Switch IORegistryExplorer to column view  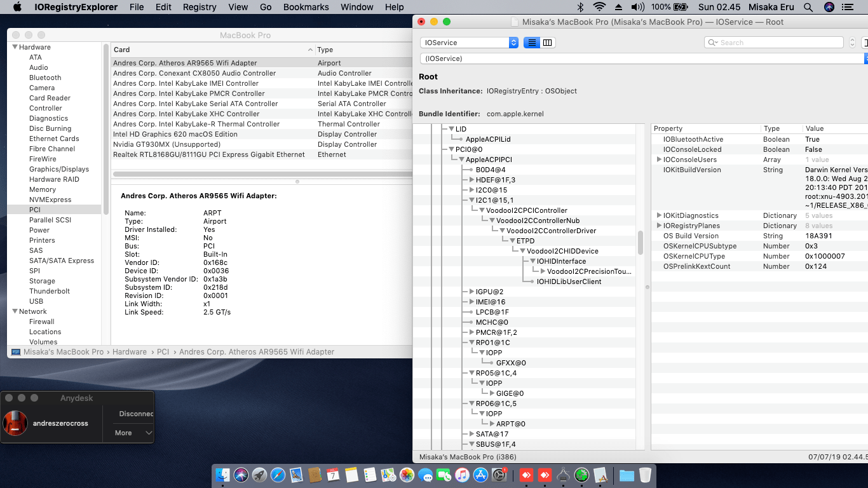pyautogui.click(x=547, y=43)
